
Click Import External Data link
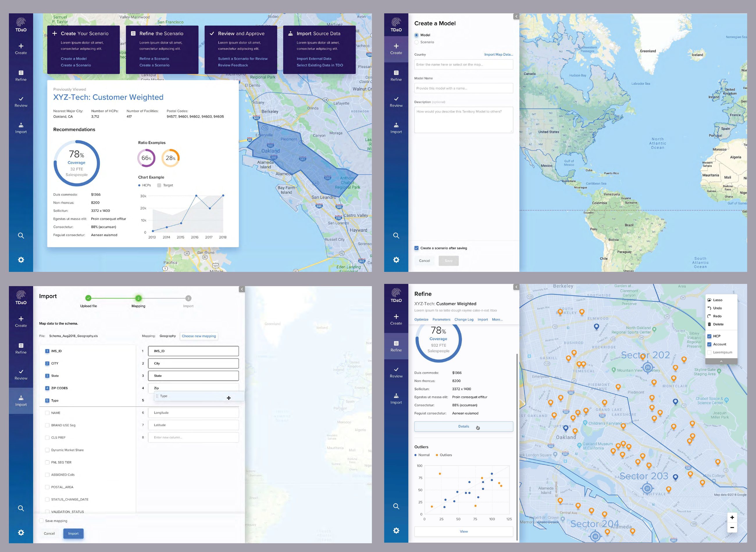pyautogui.click(x=314, y=59)
